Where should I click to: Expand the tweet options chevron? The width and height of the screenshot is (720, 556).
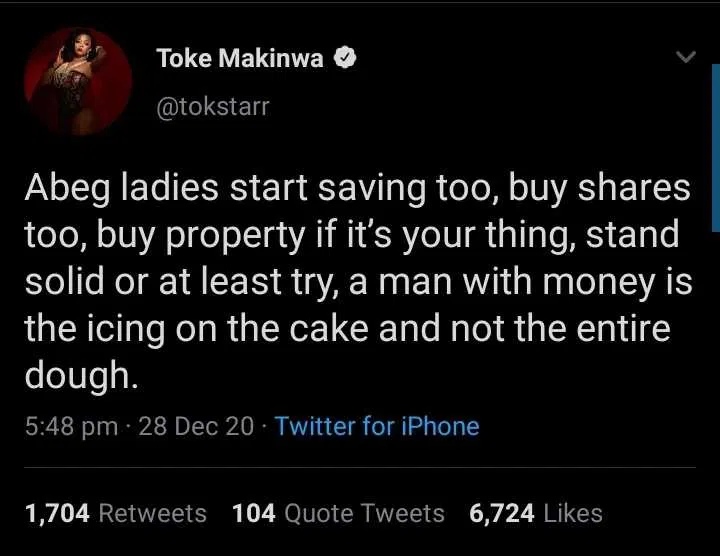tap(685, 59)
